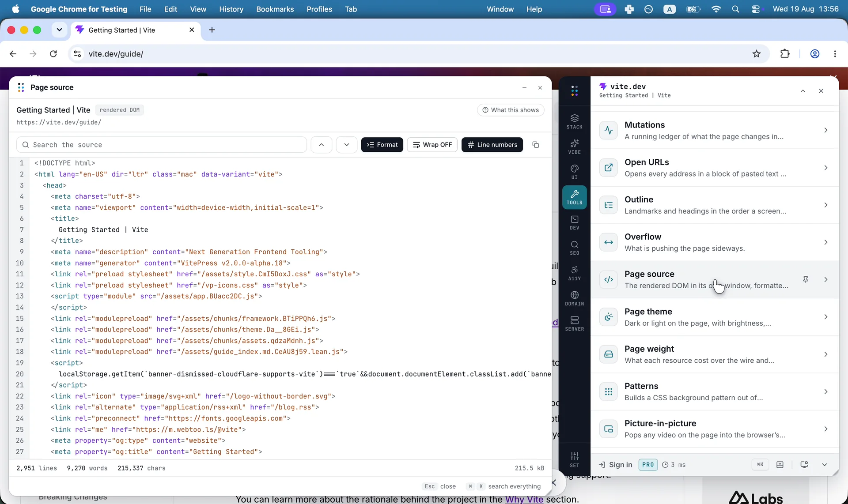The height and width of the screenshot is (504, 848).
Task: Click the Picture-in-picture tool icon
Action: click(x=608, y=429)
